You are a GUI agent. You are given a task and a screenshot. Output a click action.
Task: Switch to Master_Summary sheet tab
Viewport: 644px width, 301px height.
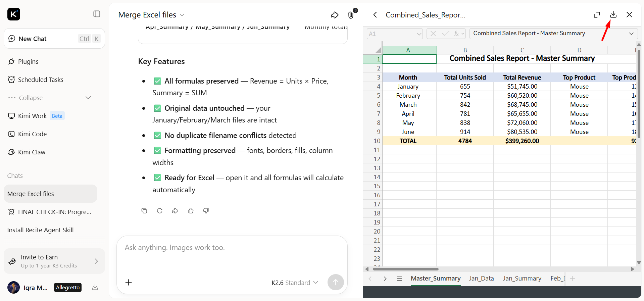436,279
